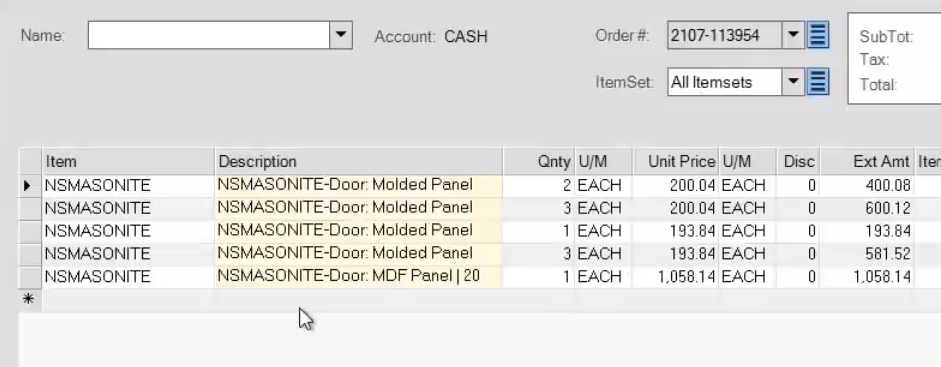Click the quantity cell of the 581.52 row
Image resolution: width=941 pixels, height=367 pixels.
(539, 254)
